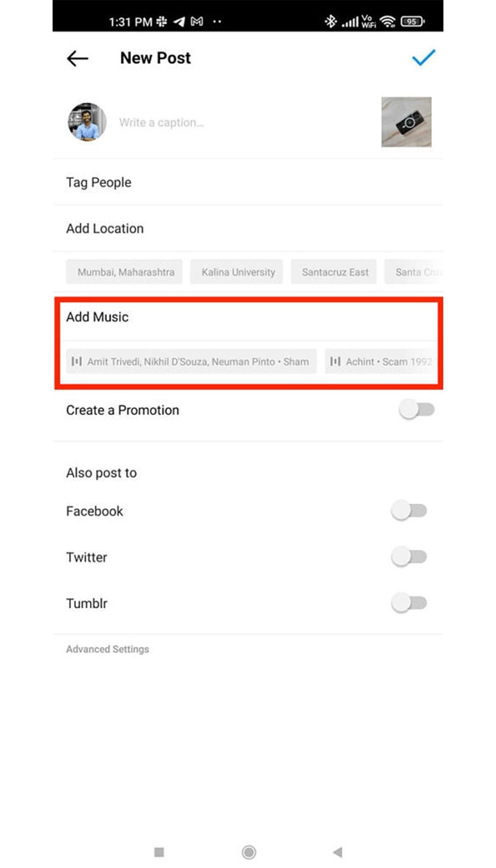Tap the profile picture avatar
This screenshot has width=496, height=868.
point(87,122)
